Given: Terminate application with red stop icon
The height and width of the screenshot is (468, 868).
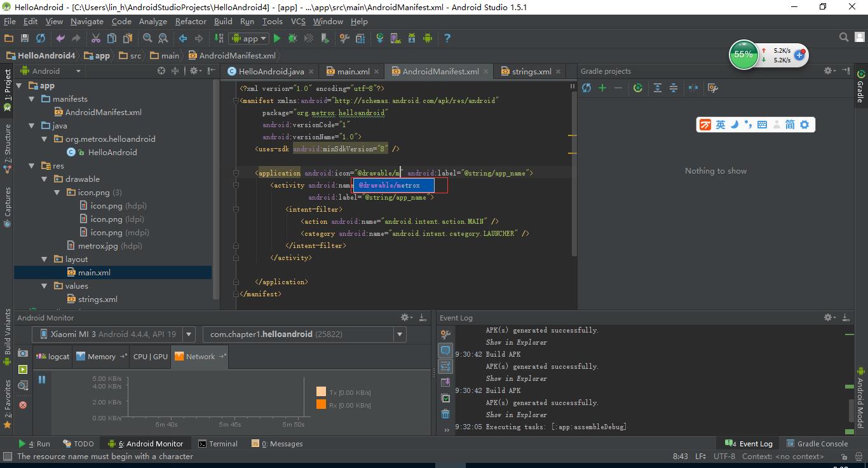Looking at the screenshot, I should point(23,404).
